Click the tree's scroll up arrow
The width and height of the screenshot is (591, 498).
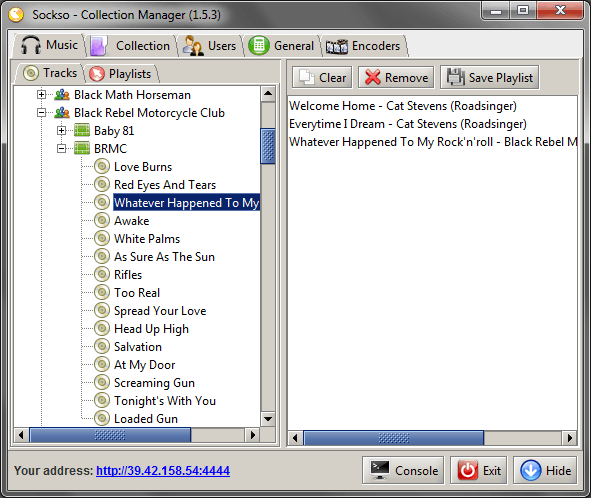(x=268, y=93)
